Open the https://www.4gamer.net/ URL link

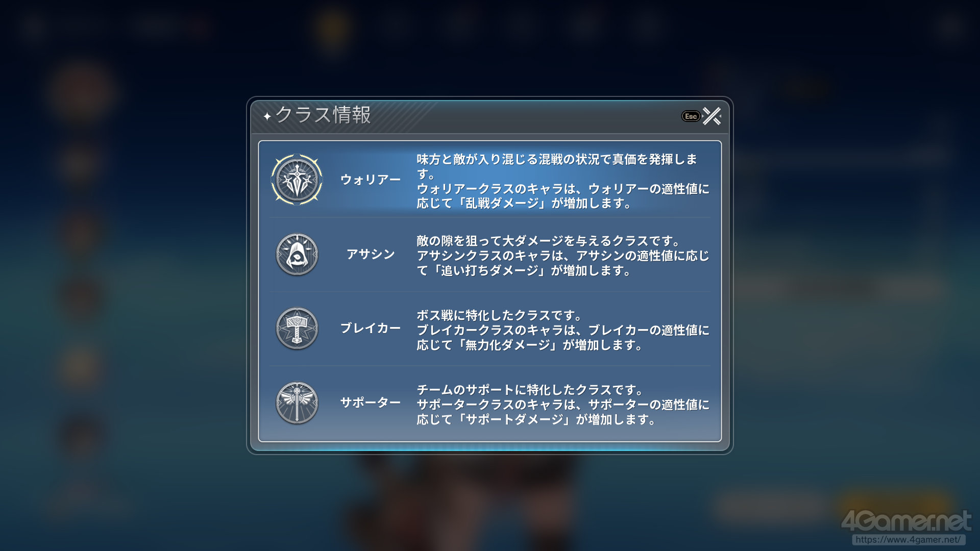pyautogui.click(x=908, y=540)
